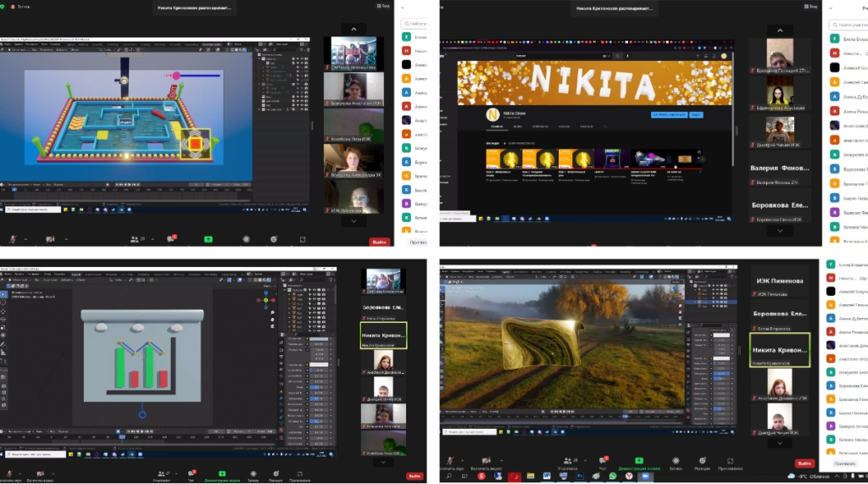Click Blender navigation gizmo in bottom-left viewport

[x=265, y=299]
